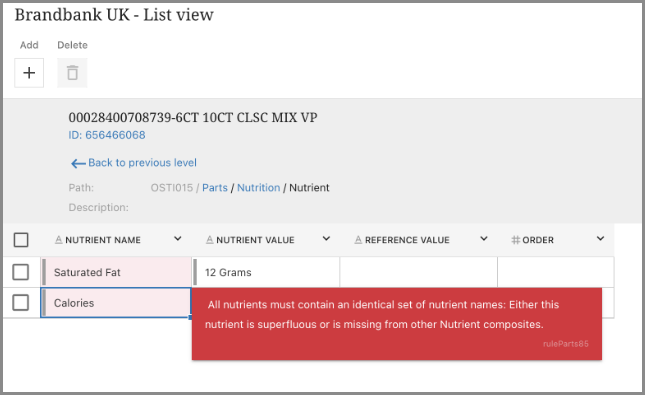Click the text-type icon beside Nutrient Name header
Screen dimensions: 645x395
59,239
